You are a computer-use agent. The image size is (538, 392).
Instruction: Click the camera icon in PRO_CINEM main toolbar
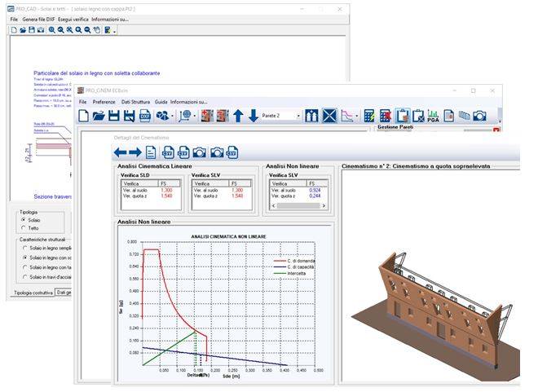click(x=479, y=116)
